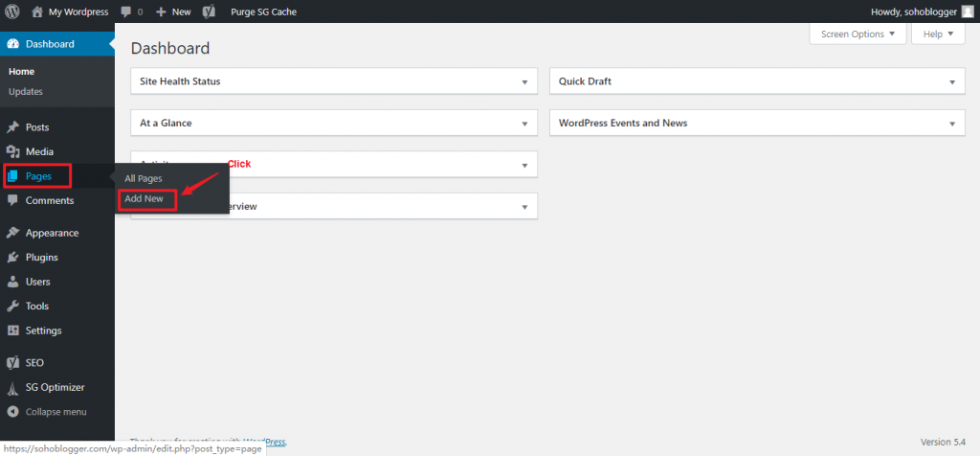Image resolution: width=980 pixels, height=456 pixels.
Task: Open the Plugins plug icon
Action: click(12, 258)
